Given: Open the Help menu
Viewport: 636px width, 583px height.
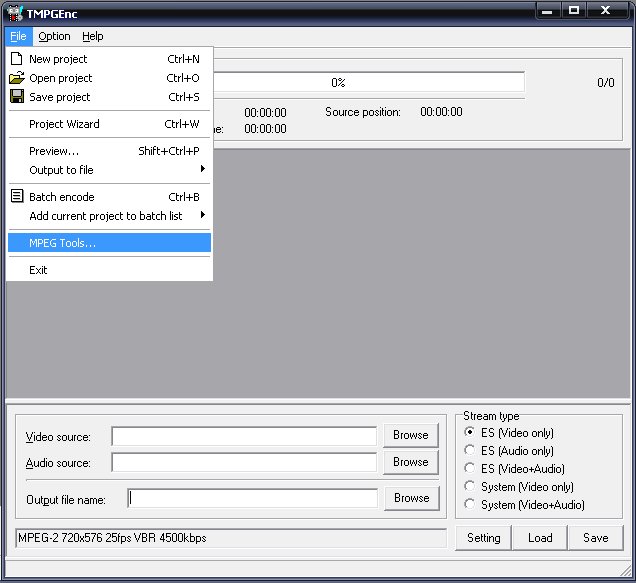Looking at the screenshot, I should click(93, 36).
